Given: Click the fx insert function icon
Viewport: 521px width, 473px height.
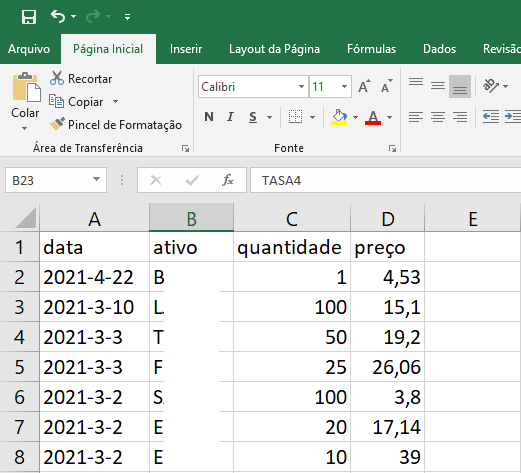Looking at the screenshot, I should point(228,180).
